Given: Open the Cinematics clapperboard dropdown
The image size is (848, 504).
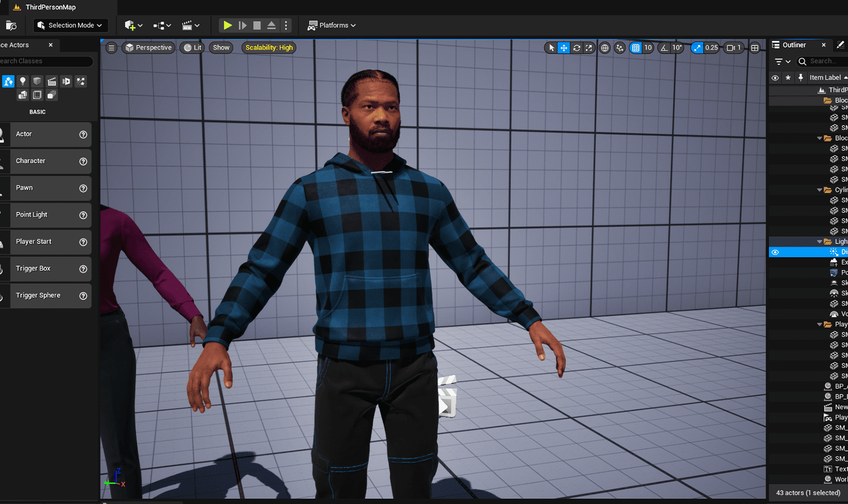Looking at the screenshot, I should [191, 25].
